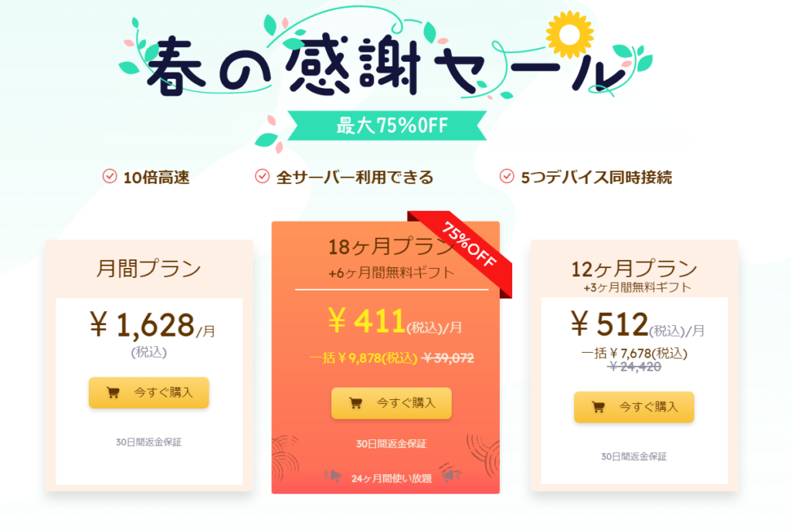791x532 pixels.
Task: Click the megaphone icon left of 24ヶ月間使い放題
Action: [x=334, y=477]
